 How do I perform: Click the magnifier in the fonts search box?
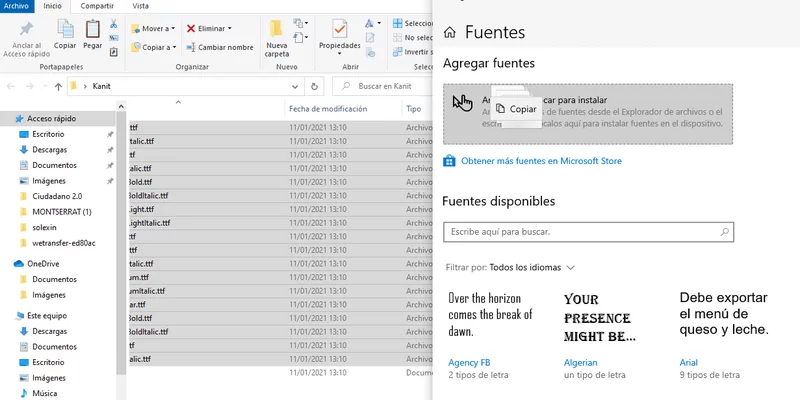click(724, 232)
